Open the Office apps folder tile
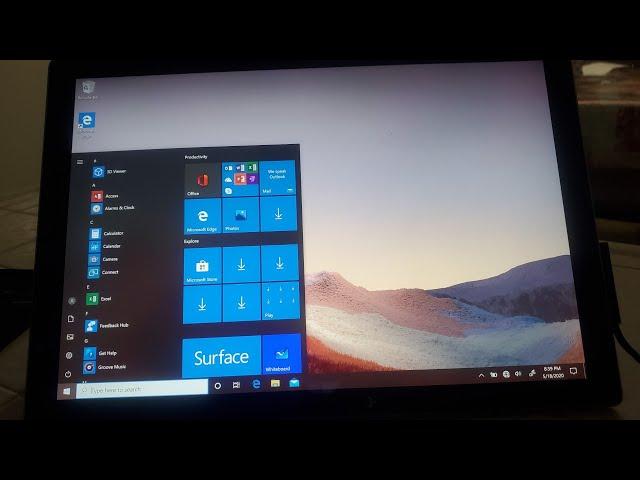Viewport: 640px width, 480px height. pyautogui.click(x=240, y=178)
